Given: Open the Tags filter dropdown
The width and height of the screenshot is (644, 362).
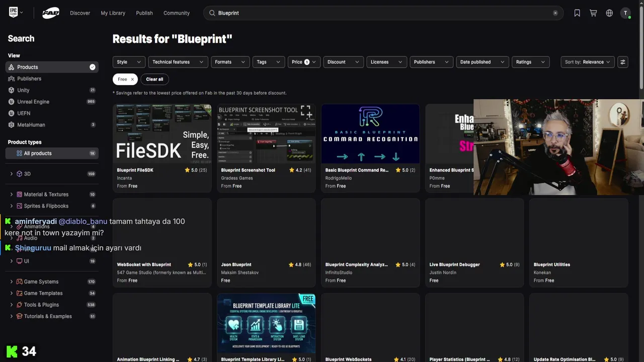Looking at the screenshot, I should (x=269, y=62).
